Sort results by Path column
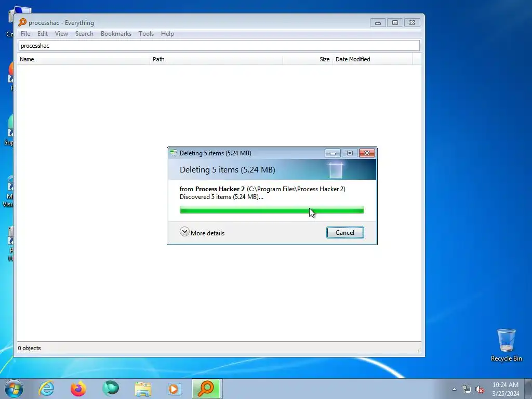This screenshot has width=532, height=399. (x=216, y=59)
